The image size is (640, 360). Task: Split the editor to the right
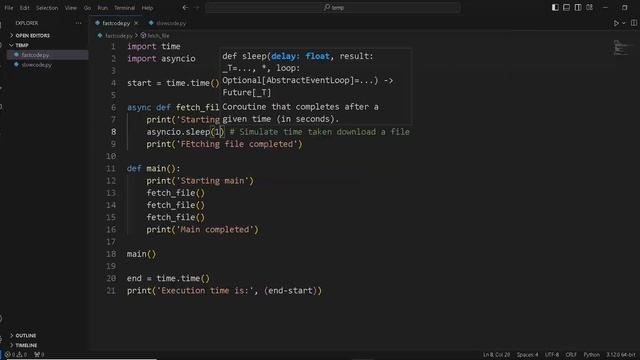point(633,23)
